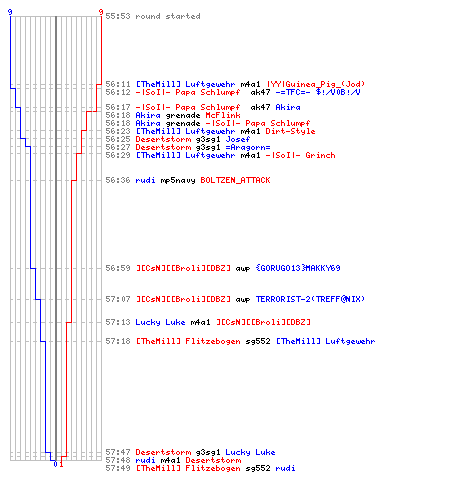Select player name [TheMill] Luftgewehr at 56:11
The width and height of the screenshot is (450, 500).
185,84
